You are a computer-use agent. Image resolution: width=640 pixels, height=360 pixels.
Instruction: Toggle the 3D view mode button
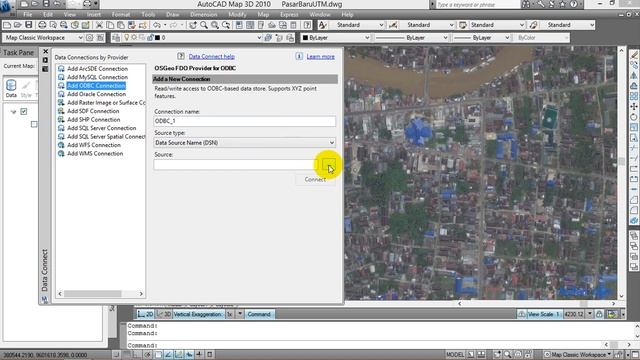click(164, 314)
